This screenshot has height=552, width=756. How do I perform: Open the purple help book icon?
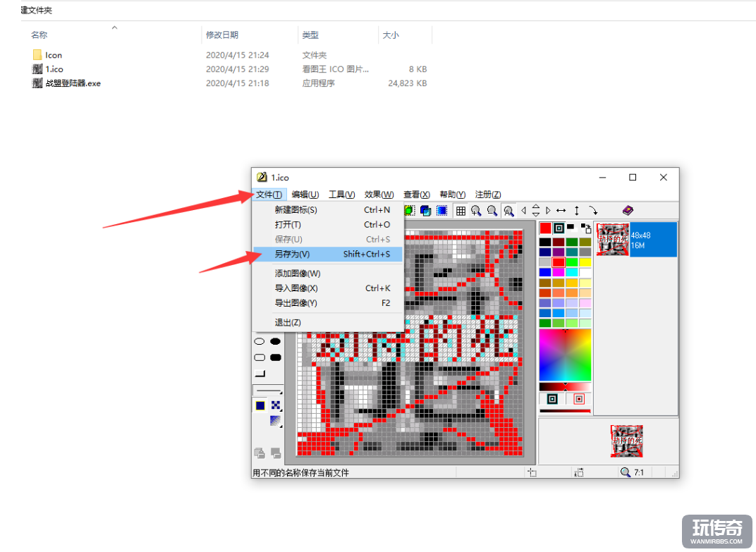point(628,210)
